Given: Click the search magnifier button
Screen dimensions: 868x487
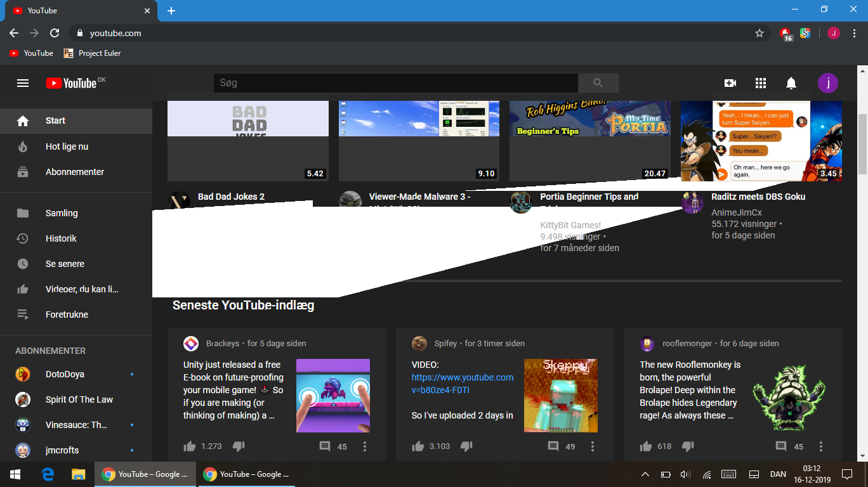Looking at the screenshot, I should (598, 83).
